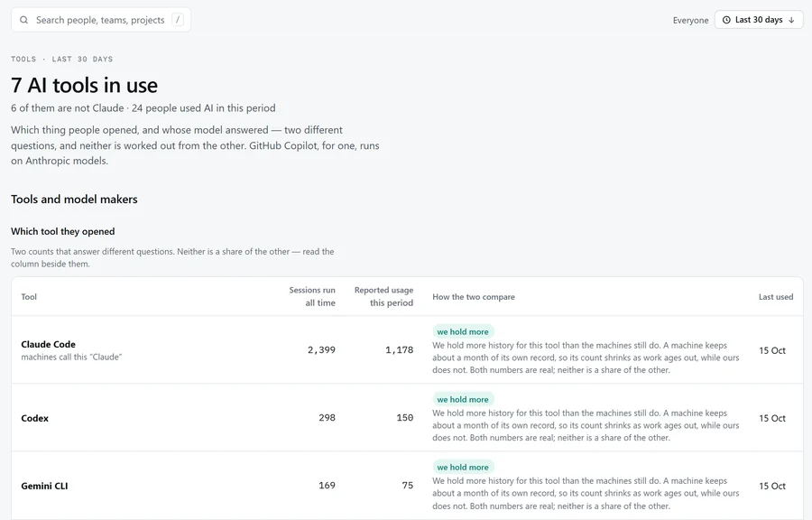812x520 pixels.
Task: Click the we hold more badge for Claude Code
Action: [x=463, y=331]
